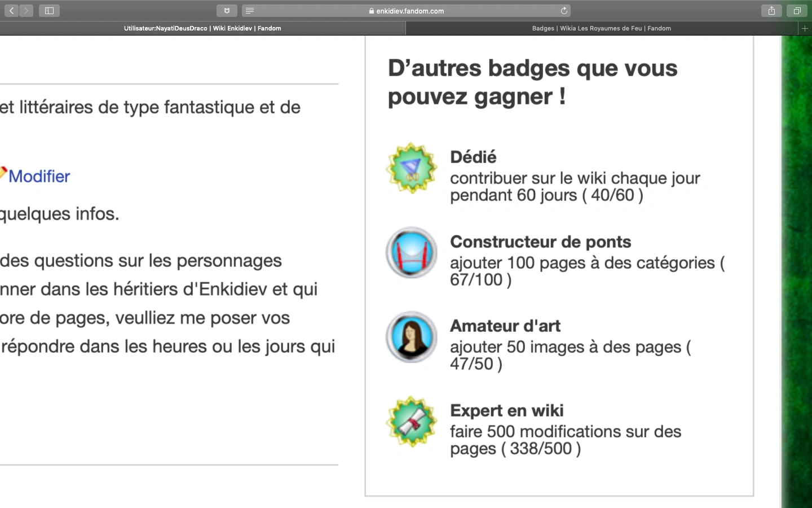Click the enkidiev.fandom.com address field
The height and width of the screenshot is (508, 812).
pyautogui.click(x=410, y=11)
